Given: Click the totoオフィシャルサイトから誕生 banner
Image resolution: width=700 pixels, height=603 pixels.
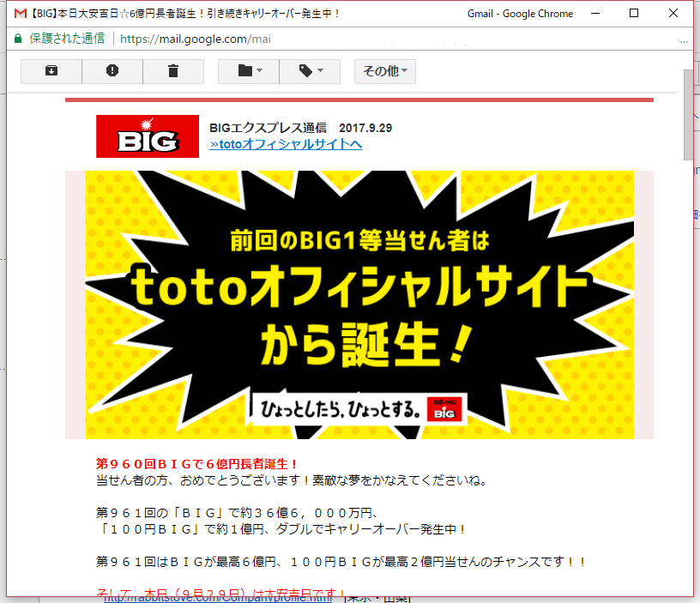Looking at the screenshot, I should [x=359, y=305].
